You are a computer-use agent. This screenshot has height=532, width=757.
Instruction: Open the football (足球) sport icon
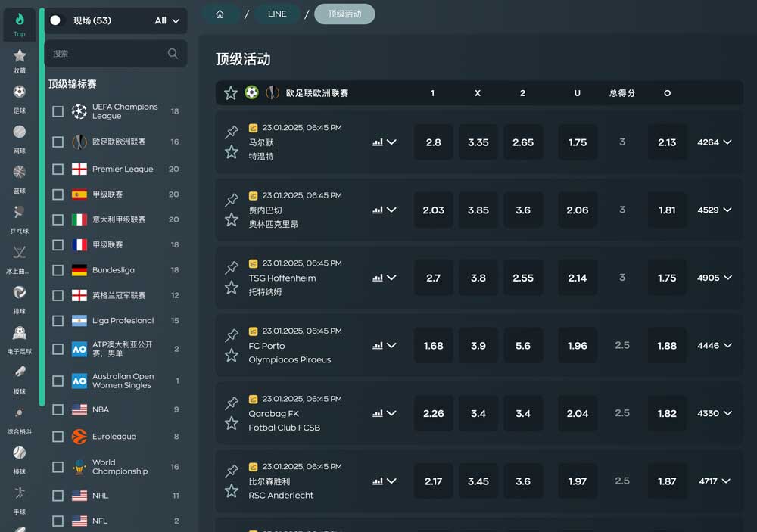pos(20,96)
